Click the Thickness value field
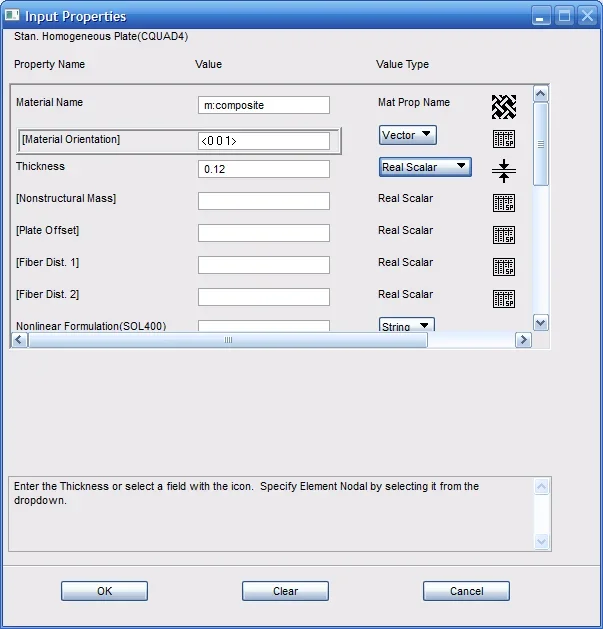 coord(264,169)
